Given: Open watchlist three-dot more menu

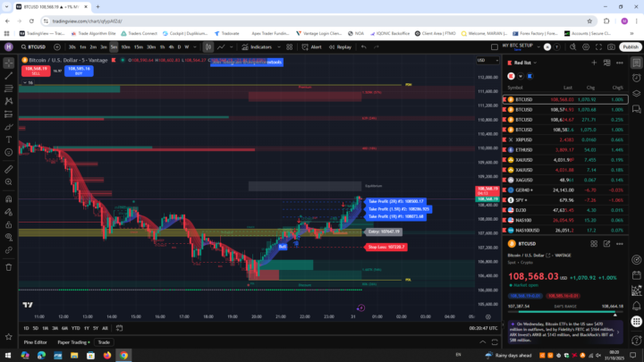Looking at the screenshot, I should click(x=620, y=63).
